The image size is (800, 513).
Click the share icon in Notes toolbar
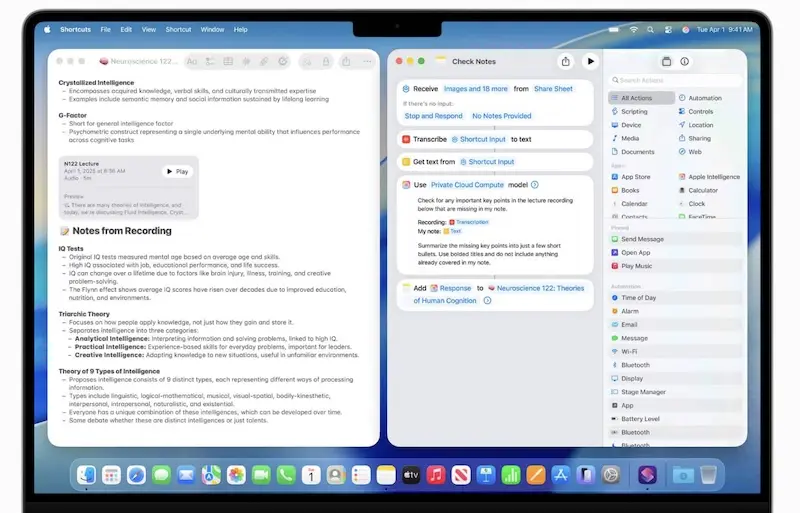[x=346, y=61]
